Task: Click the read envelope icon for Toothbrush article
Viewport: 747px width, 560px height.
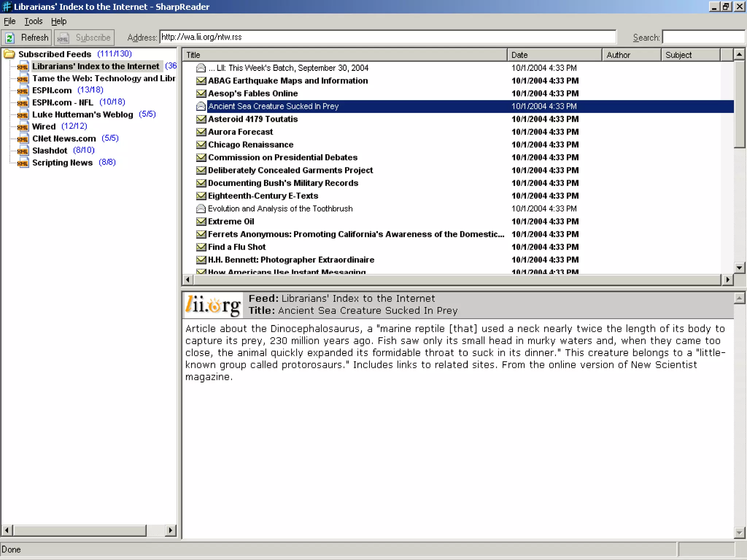Action: point(201,209)
